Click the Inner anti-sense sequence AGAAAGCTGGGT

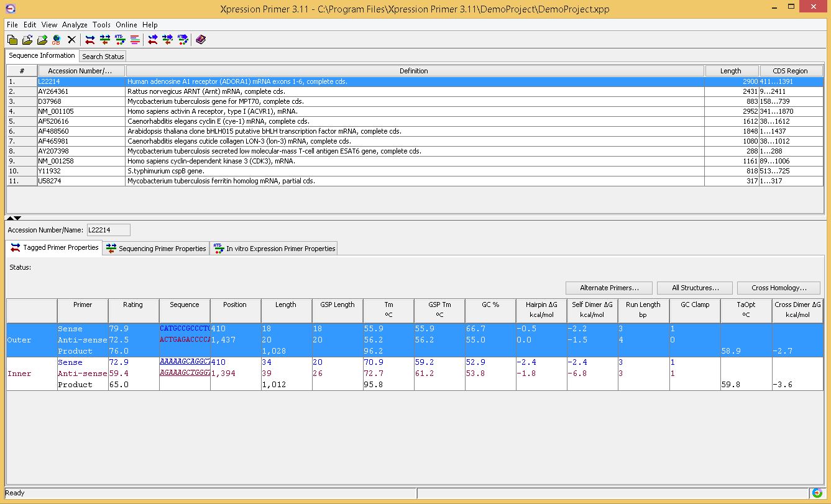tap(185, 373)
